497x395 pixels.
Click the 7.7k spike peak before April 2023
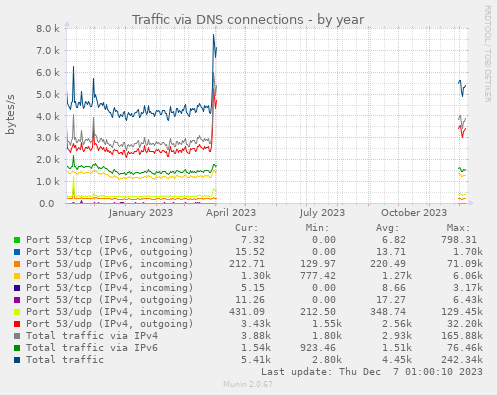coord(214,35)
